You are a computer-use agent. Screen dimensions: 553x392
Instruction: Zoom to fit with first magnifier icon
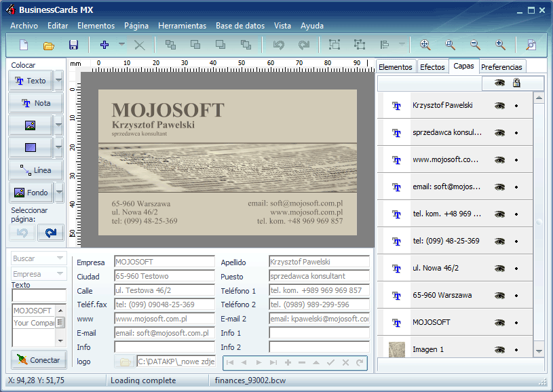pyautogui.click(x=425, y=45)
